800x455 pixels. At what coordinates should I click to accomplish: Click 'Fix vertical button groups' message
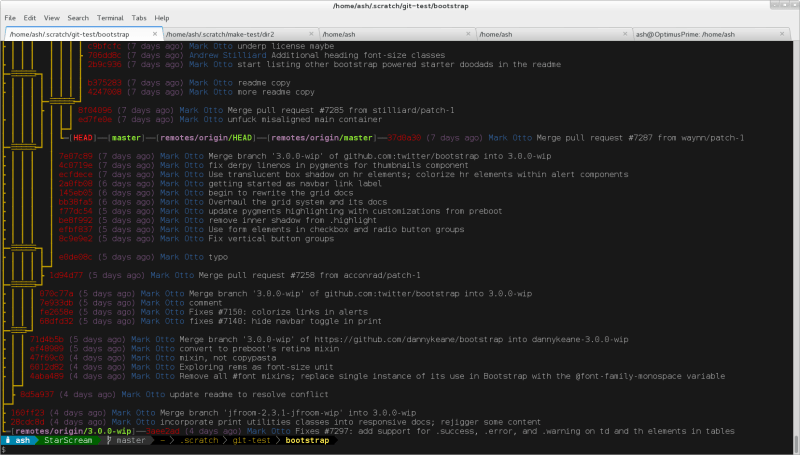tap(271, 239)
